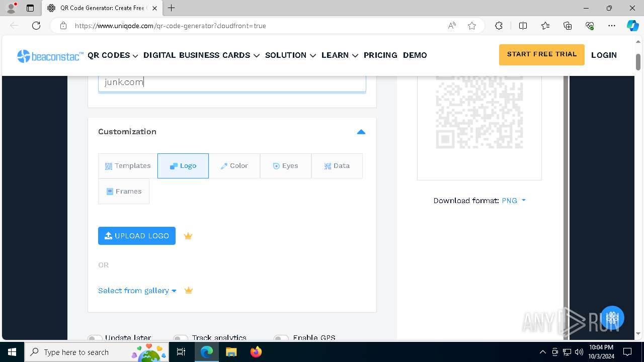Go to PRICING page
644x362 pixels.
(380, 55)
